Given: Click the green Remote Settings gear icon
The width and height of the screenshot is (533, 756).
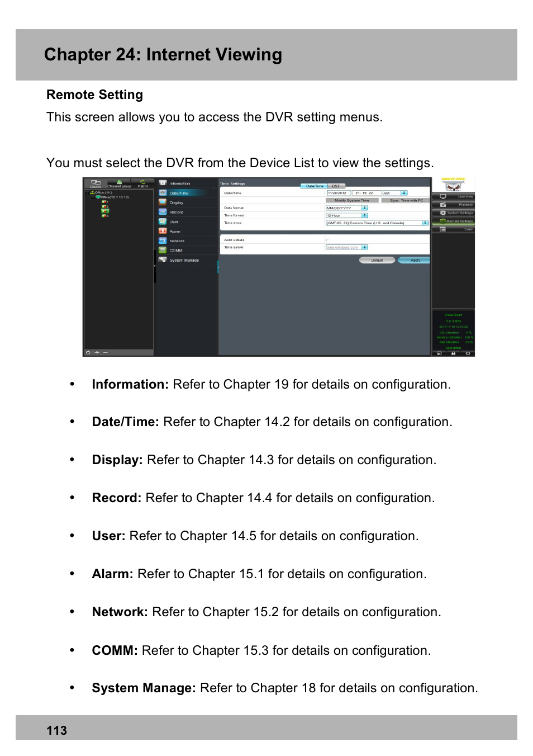Looking at the screenshot, I should [443, 221].
